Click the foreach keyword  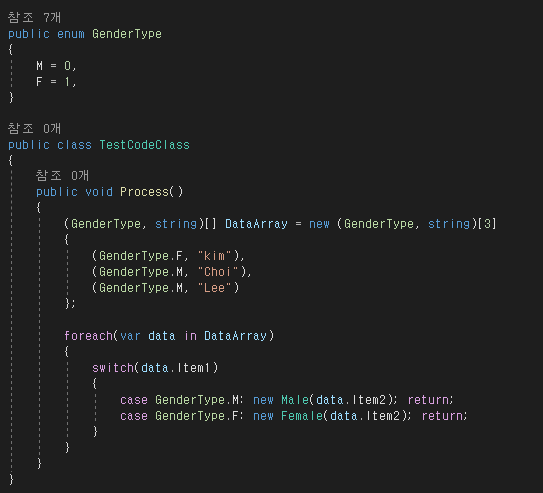(x=88, y=336)
